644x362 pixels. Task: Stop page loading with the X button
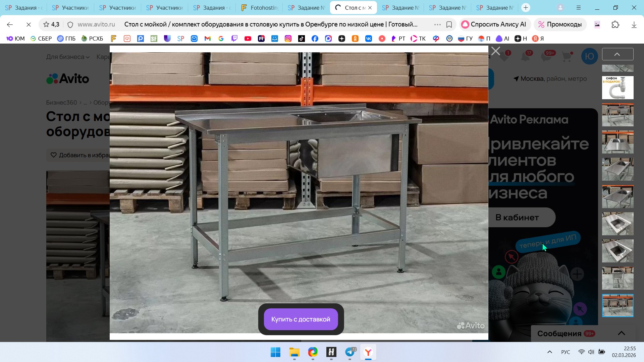point(29,24)
